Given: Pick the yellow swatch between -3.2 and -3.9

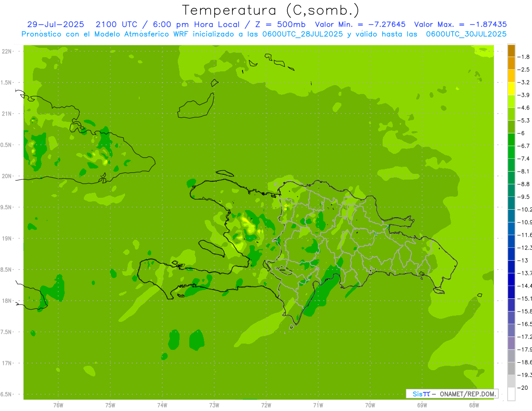Looking at the screenshot, I should [x=511, y=89].
